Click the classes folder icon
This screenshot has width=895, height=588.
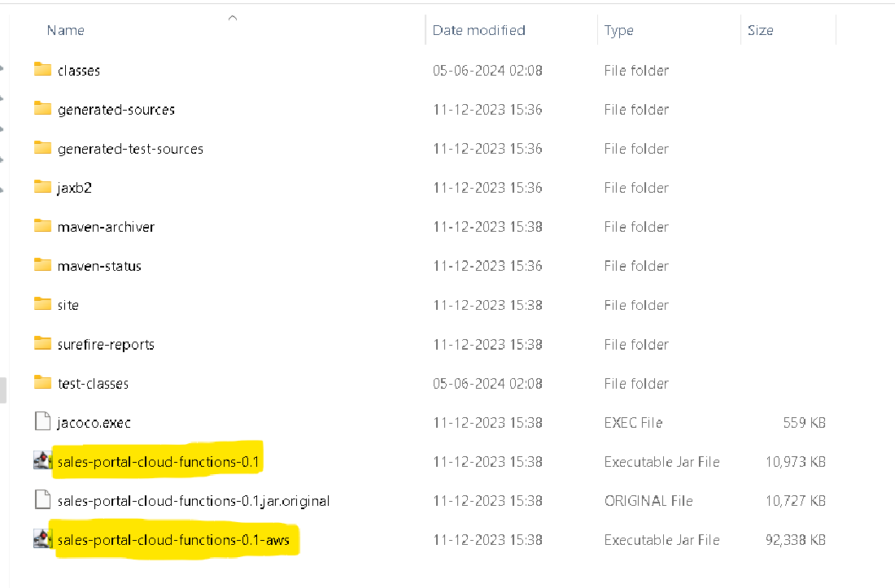(43, 70)
